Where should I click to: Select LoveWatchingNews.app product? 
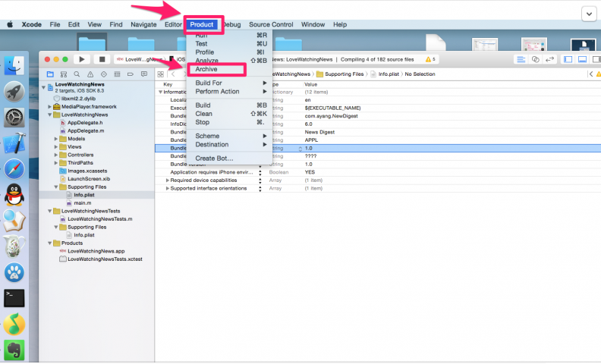pyautogui.click(x=96, y=251)
